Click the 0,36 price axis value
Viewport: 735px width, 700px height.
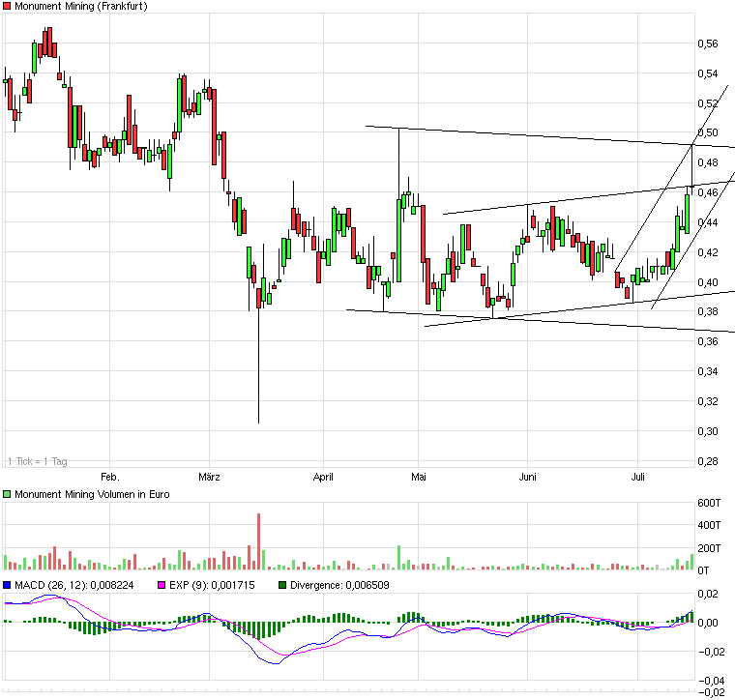click(x=708, y=341)
